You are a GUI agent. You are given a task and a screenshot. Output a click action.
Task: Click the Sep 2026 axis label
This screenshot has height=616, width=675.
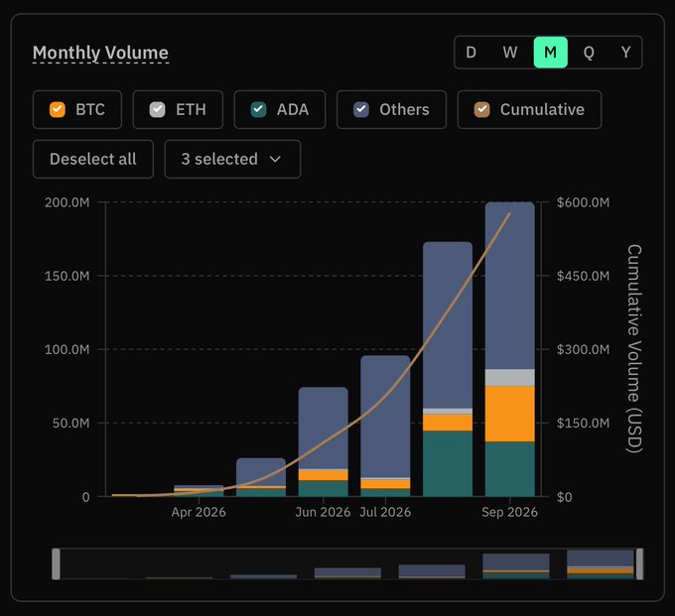click(x=509, y=512)
